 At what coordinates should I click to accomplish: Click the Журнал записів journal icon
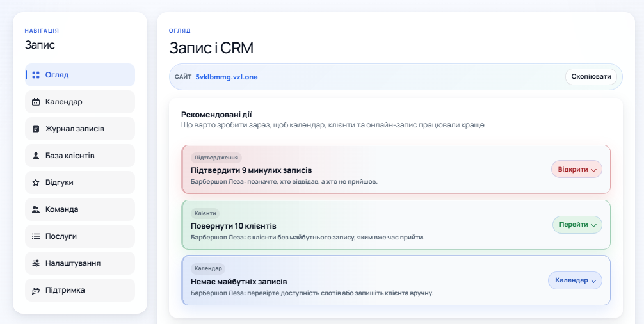(x=36, y=129)
